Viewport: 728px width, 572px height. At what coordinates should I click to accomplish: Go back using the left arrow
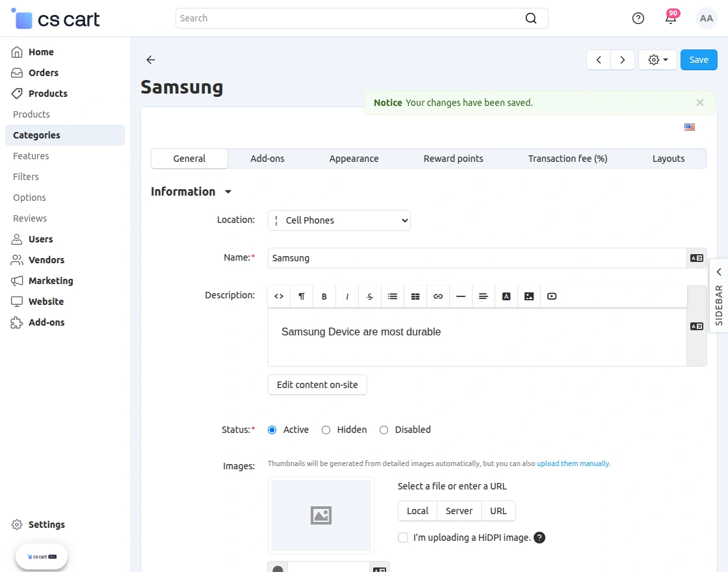[x=151, y=60]
